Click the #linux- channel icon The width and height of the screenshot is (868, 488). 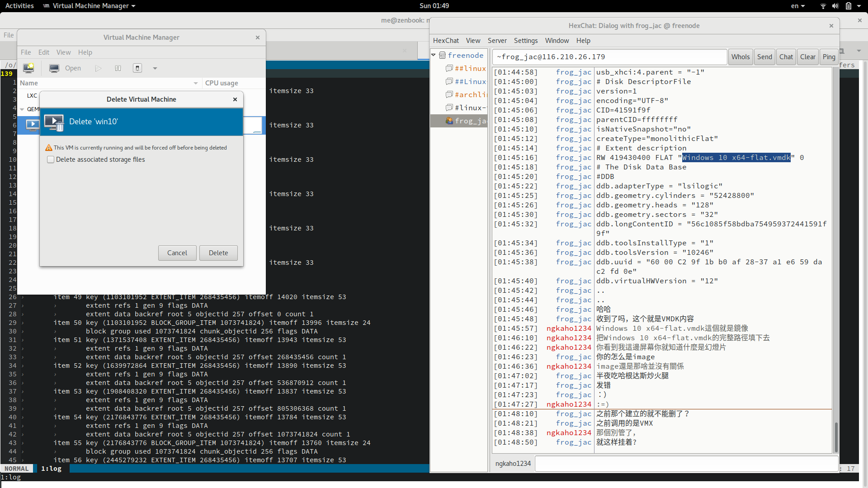pyautogui.click(x=449, y=108)
